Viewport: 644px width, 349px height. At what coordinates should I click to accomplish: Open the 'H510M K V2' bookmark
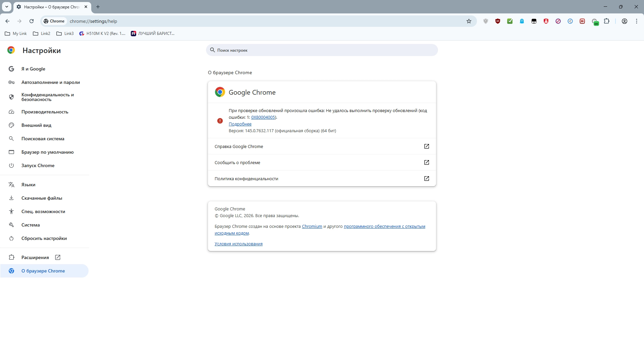tap(102, 34)
